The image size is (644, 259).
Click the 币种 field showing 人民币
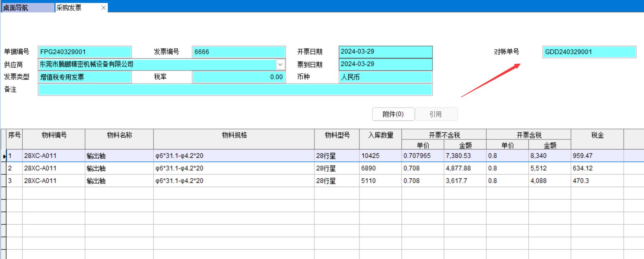click(x=385, y=77)
